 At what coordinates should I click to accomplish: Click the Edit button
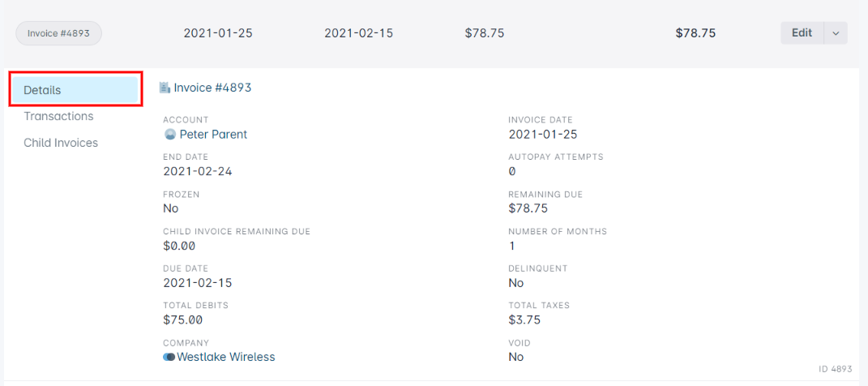pos(802,33)
